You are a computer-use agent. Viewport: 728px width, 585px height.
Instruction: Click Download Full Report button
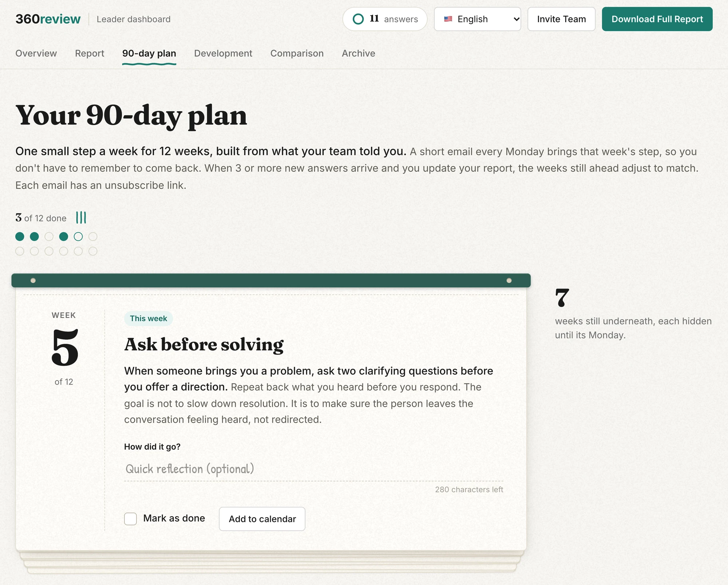point(657,19)
